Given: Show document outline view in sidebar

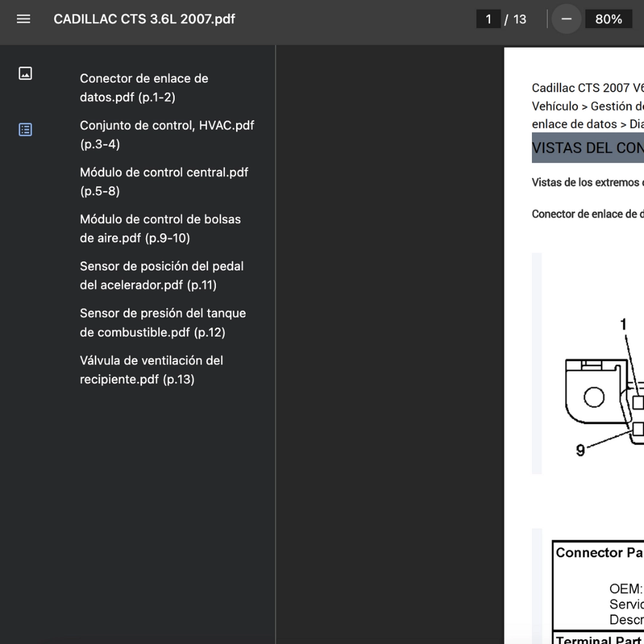Looking at the screenshot, I should (x=26, y=130).
